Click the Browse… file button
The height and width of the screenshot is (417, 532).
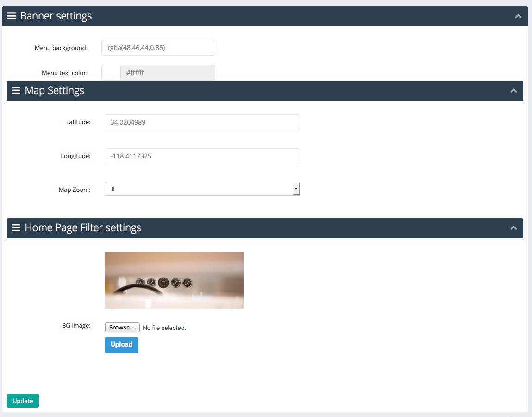(122, 328)
